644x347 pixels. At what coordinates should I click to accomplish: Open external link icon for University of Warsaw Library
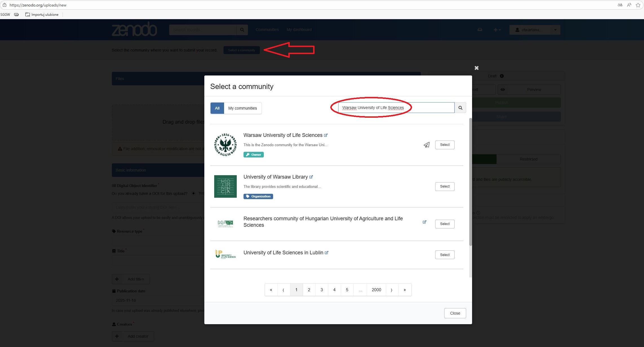tap(311, 177)
